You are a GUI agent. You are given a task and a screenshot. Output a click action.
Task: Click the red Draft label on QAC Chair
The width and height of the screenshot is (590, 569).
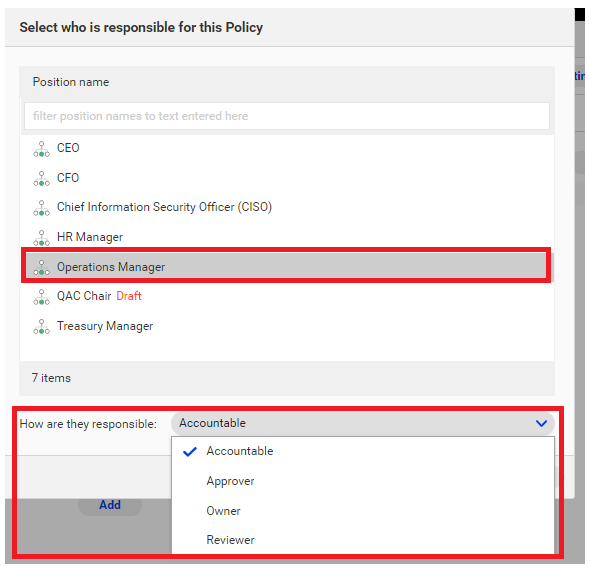tap(129, 296)
